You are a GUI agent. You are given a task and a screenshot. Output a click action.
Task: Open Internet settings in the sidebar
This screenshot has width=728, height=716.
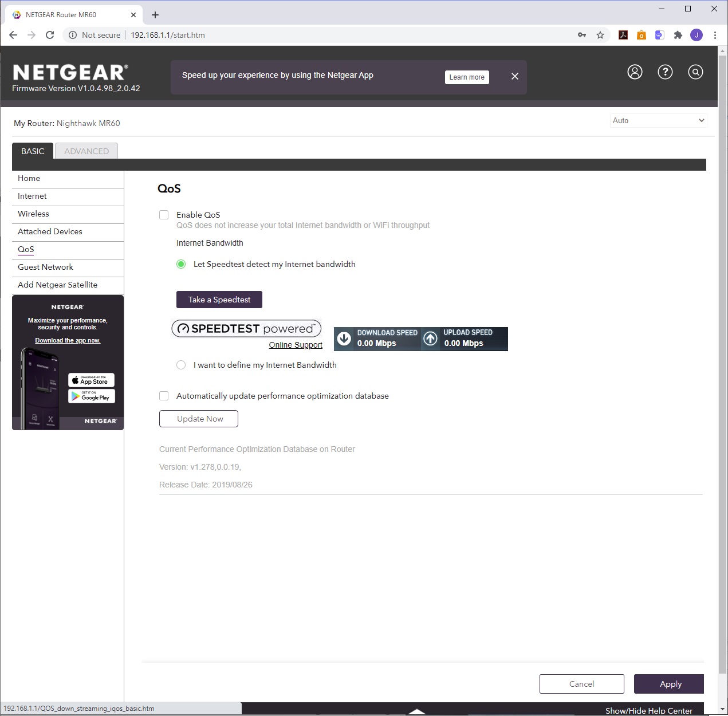pos(68,196)
